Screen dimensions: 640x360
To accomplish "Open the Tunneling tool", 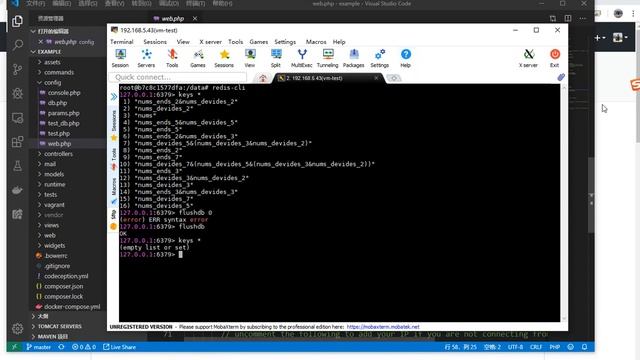I will pos(327,58).
